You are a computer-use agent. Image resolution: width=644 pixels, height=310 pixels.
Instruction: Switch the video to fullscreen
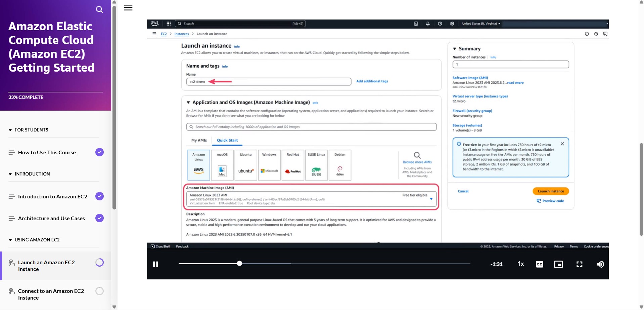coord(580,264)
